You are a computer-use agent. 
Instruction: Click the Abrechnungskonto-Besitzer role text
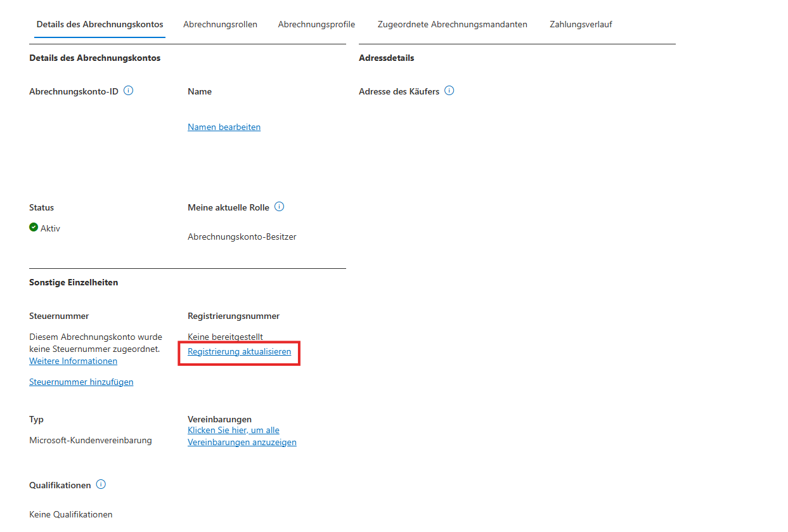[x=242, y=237]
